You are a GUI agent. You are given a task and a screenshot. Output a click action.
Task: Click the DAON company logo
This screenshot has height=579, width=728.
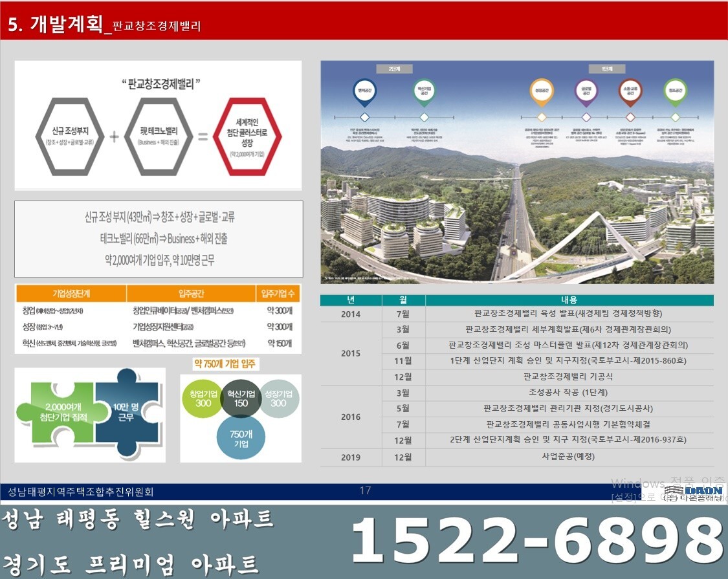pos(692,493)
